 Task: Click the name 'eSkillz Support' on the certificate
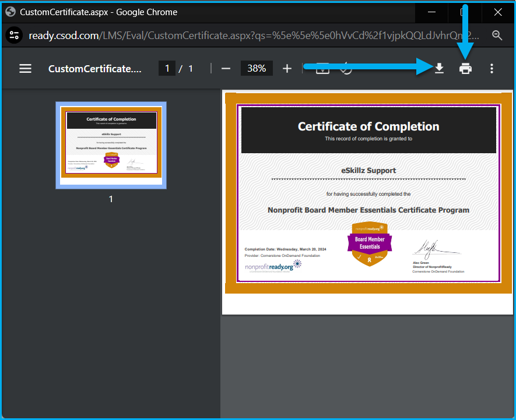coord(368,170)
